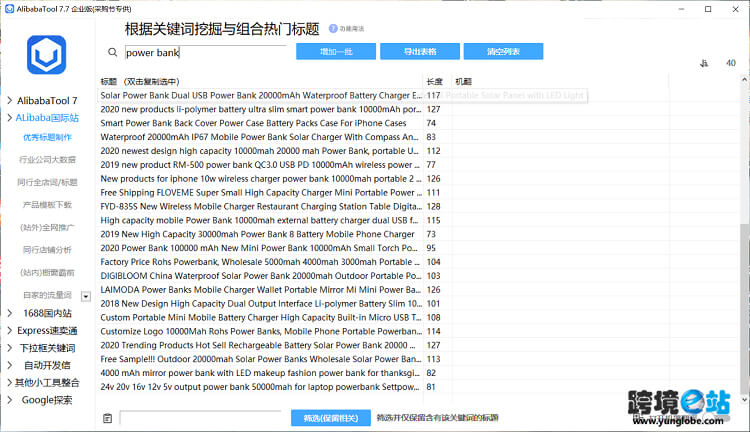The image size is (750, 432).
Task: Open the (站内) sidebar item below 同行店铺分析
Action: pyautogui.click(x=47, y=272)
